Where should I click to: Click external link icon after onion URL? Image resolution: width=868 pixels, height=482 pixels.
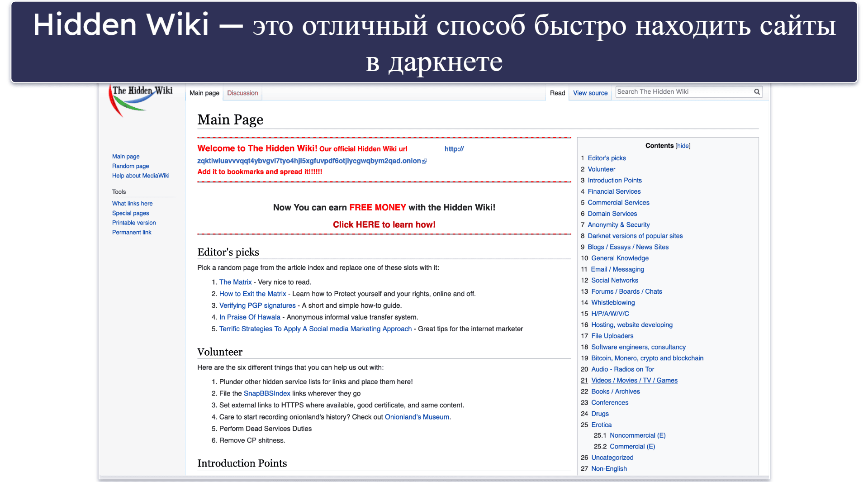click(424, 161)
